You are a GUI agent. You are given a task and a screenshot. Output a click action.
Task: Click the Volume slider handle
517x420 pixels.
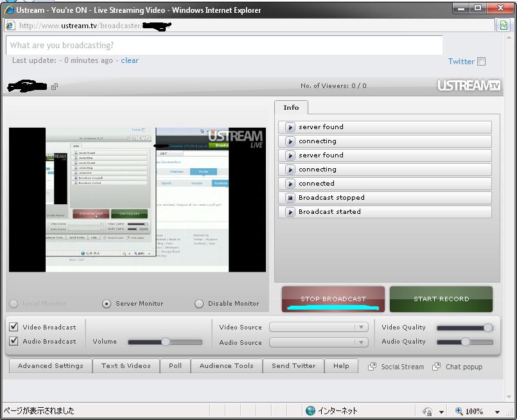[165, 342]
